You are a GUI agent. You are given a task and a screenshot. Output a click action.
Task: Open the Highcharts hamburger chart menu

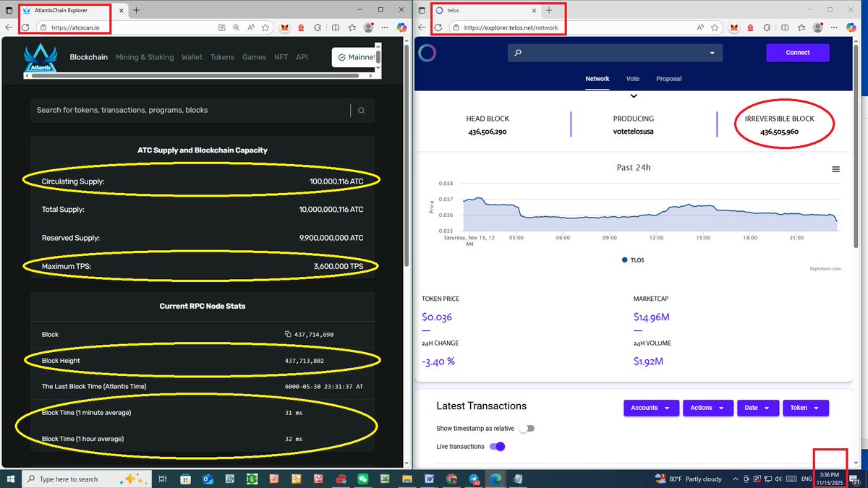coord(835,169)
